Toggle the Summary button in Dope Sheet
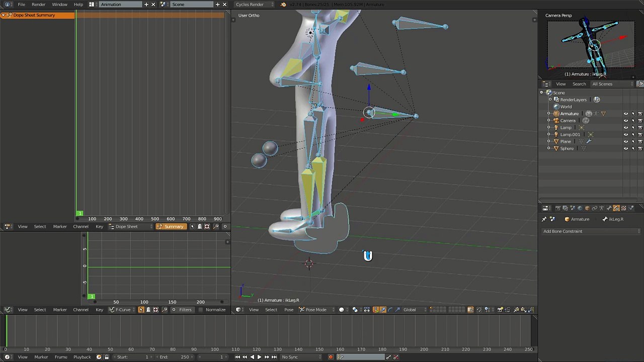This screenshot has height=362, width=644. (170, 226)
